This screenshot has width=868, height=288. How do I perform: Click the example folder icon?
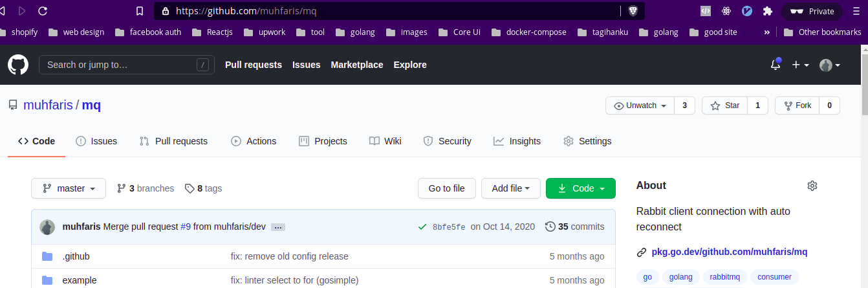coord(47,280)
